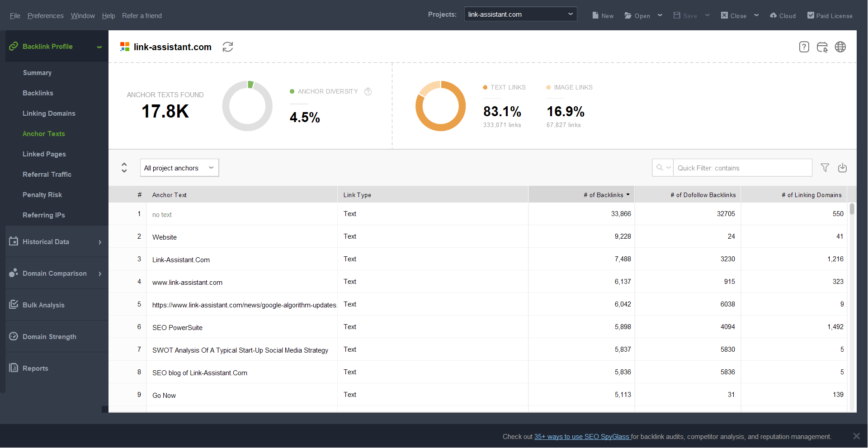Expand the Close button arrow

[756, 15]
